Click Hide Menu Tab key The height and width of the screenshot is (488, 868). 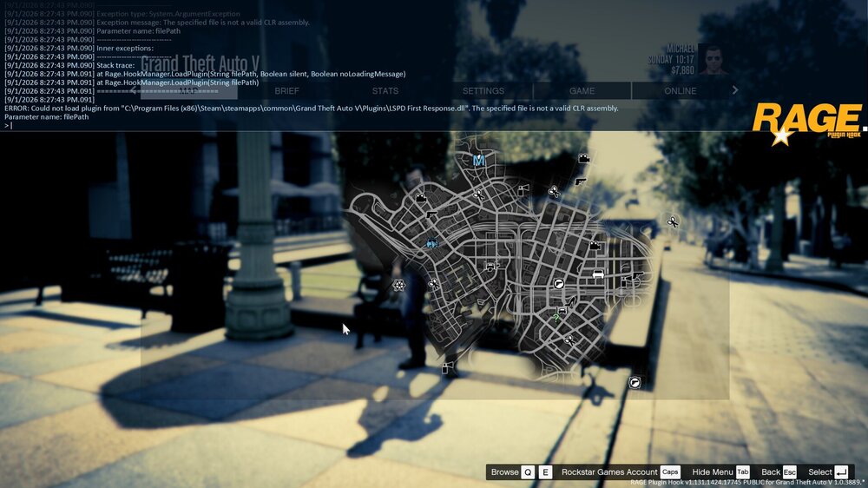pyautogui.click(x=743, y=472)
